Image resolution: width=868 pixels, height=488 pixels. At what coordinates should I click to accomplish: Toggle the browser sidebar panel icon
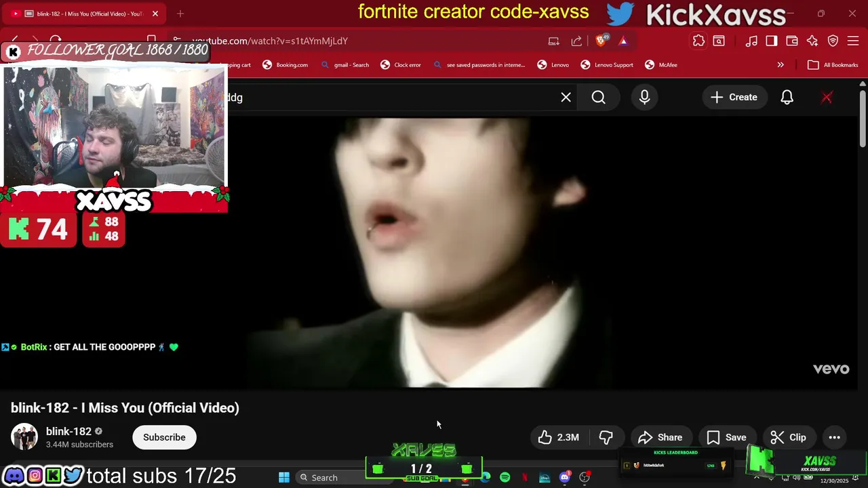pos(772,41)
